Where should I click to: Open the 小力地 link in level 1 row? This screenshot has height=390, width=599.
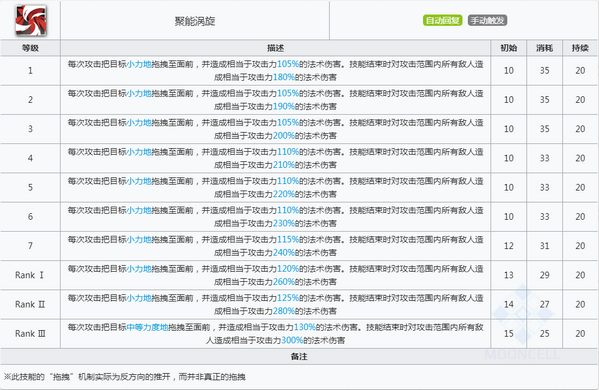tap(139, 64)
